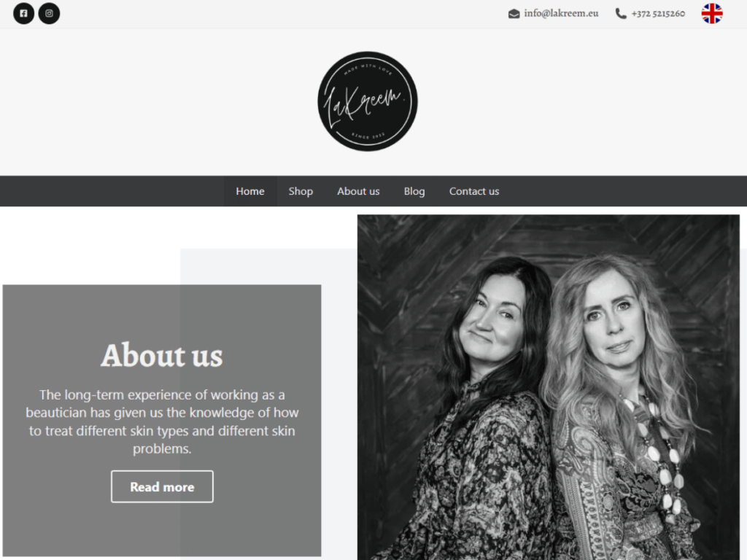Click the LaKreem script lettering in logo
This screenshot has height=560, width=747.
[x=365, y=102]
